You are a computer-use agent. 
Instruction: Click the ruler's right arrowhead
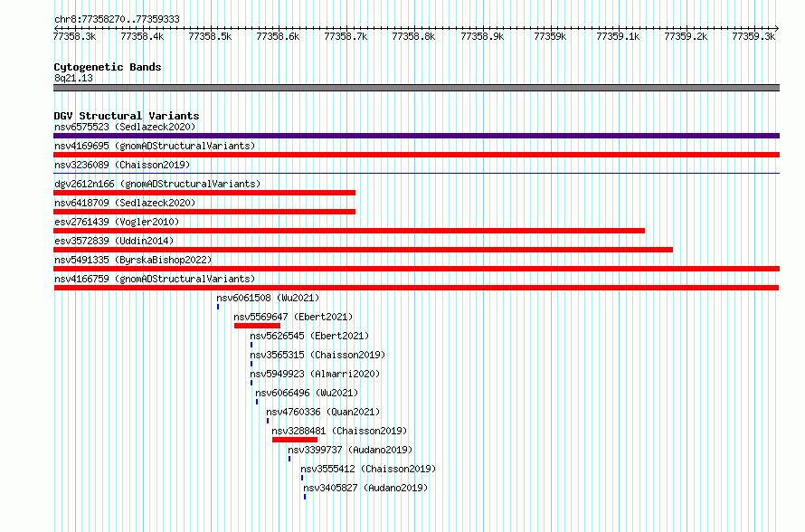click(x=777, y=28)
